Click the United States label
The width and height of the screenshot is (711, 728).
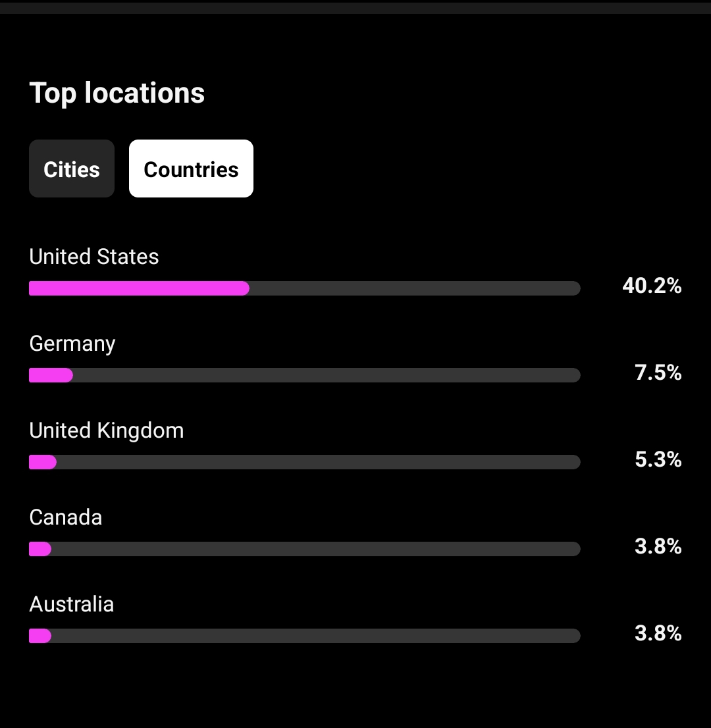tap(93, 256)
